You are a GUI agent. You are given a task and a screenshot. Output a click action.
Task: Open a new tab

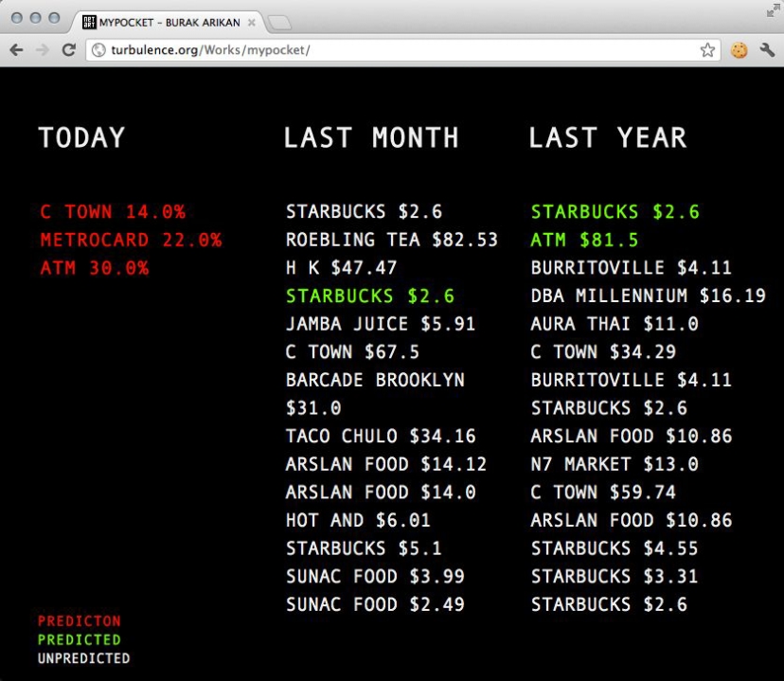tap(280, 23)
